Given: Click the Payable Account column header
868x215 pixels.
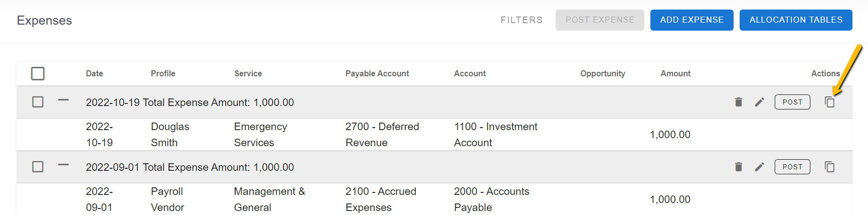Looking at the screenshot, I should click(377, 73).
